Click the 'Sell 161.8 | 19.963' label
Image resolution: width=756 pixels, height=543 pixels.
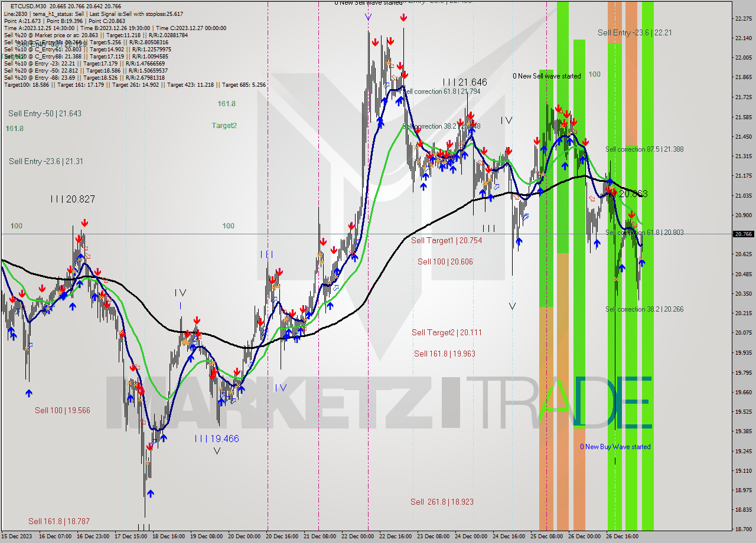(445, 354)
